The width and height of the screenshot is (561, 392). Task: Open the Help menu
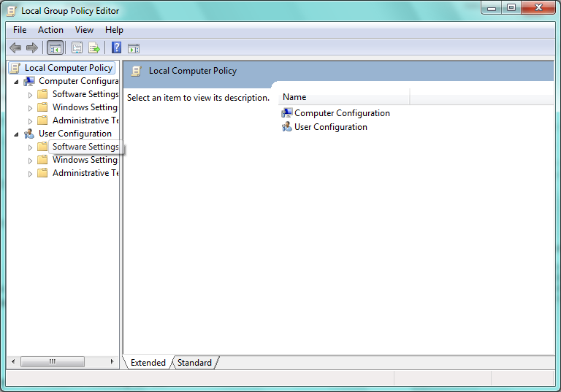pos(114,30)
